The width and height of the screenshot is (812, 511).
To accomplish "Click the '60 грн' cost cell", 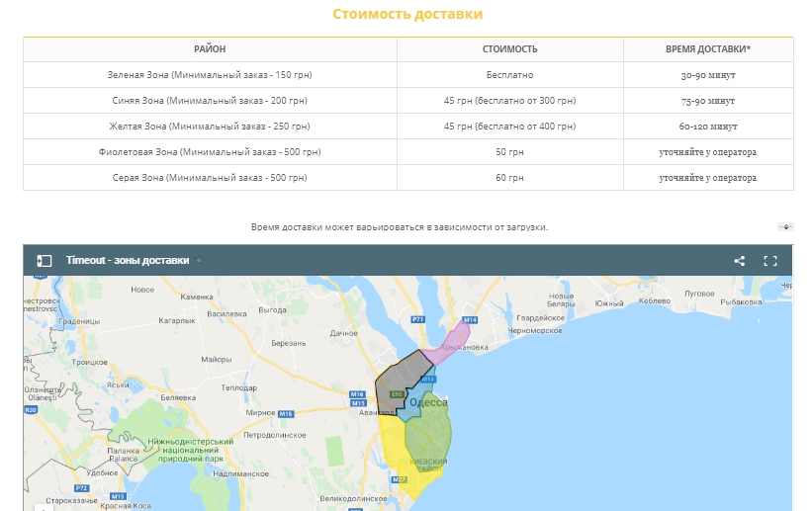I will [x=510, y=178].
